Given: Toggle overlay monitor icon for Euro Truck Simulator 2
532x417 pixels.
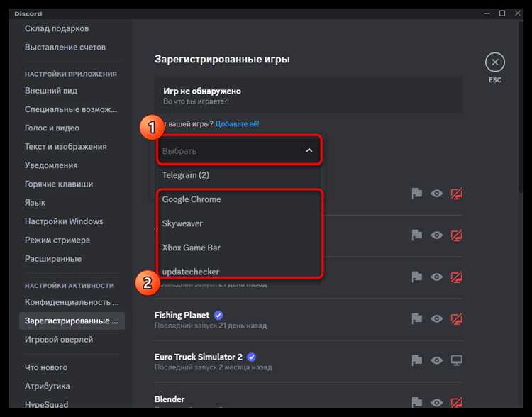Looking at the screenshot, I should (x=456, y=360).
